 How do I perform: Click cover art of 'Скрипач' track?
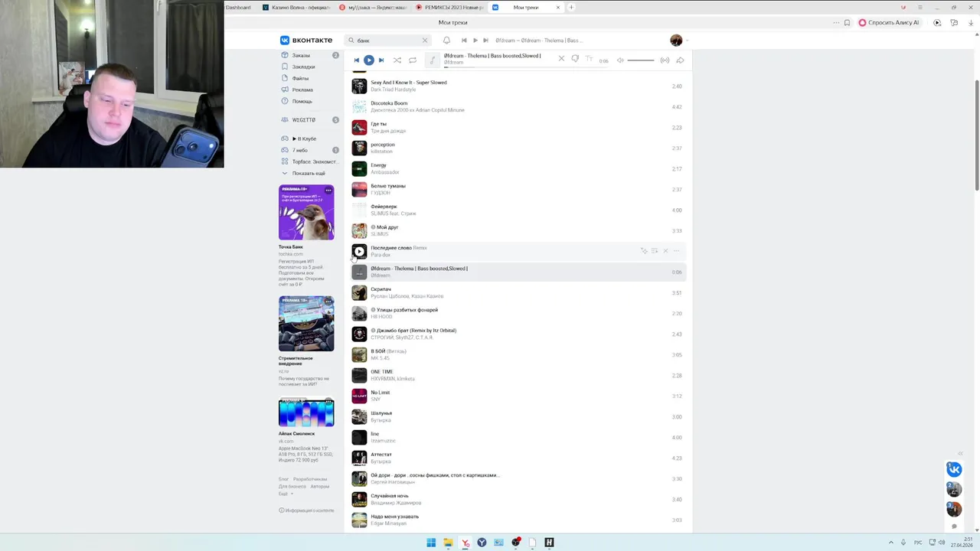pos(359,292)
